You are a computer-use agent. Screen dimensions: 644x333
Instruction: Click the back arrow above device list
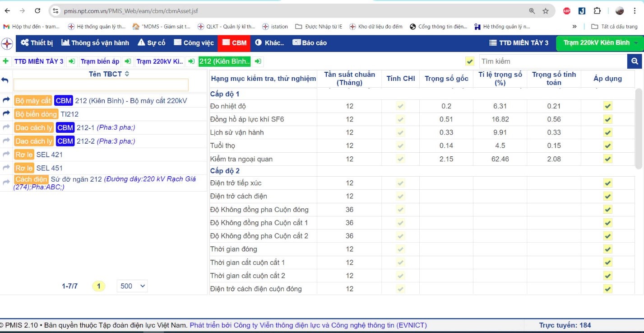click(5, 80)
